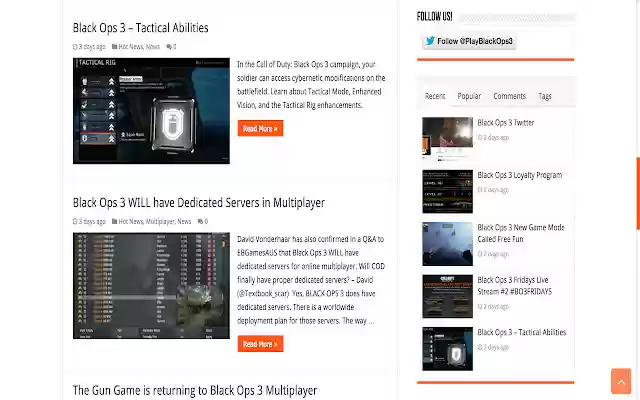Click folder icon in Dedicated Servers post meta
This screenshot has width=640, height=400.
pyautogui.click(x=114, y=221)
